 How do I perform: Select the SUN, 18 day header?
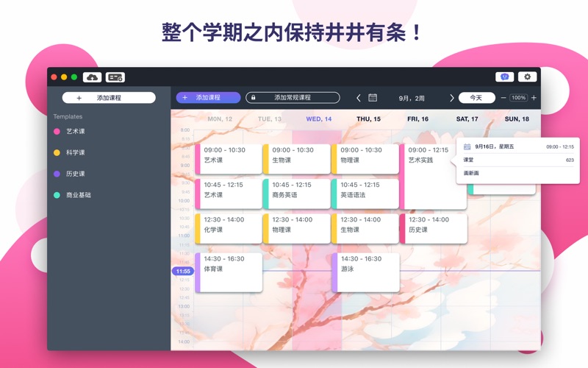coord(517,119)
